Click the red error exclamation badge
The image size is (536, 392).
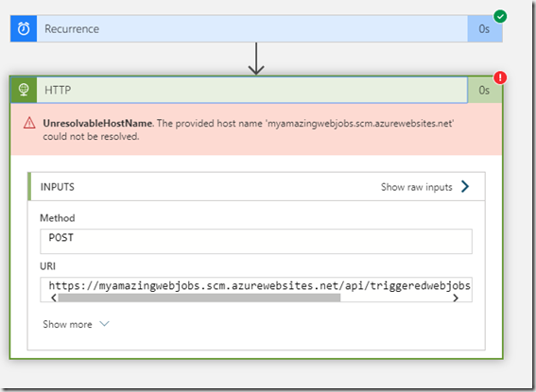tap(500, 77)
